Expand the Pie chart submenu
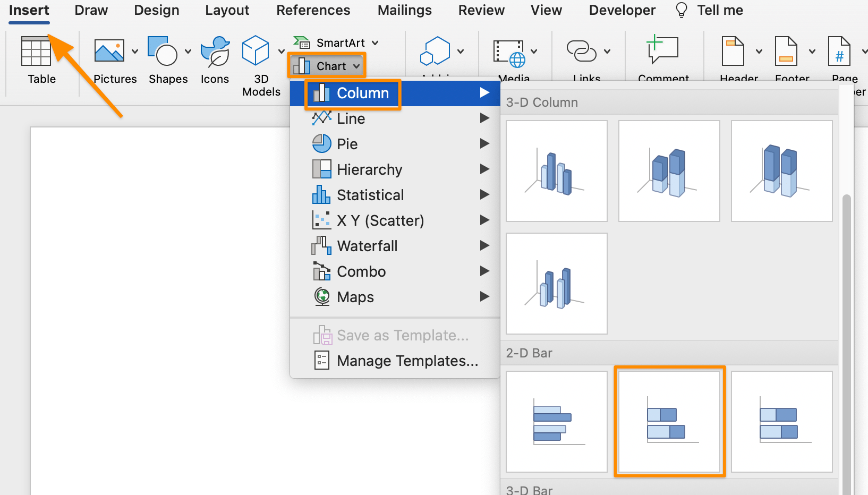The image size is (868, 495). tap(348, 143)
